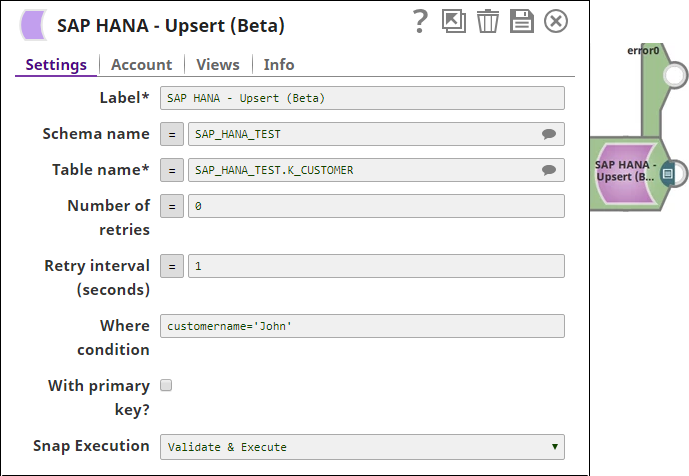
Task: Edit the Label input field
Action: pos(362,98)
